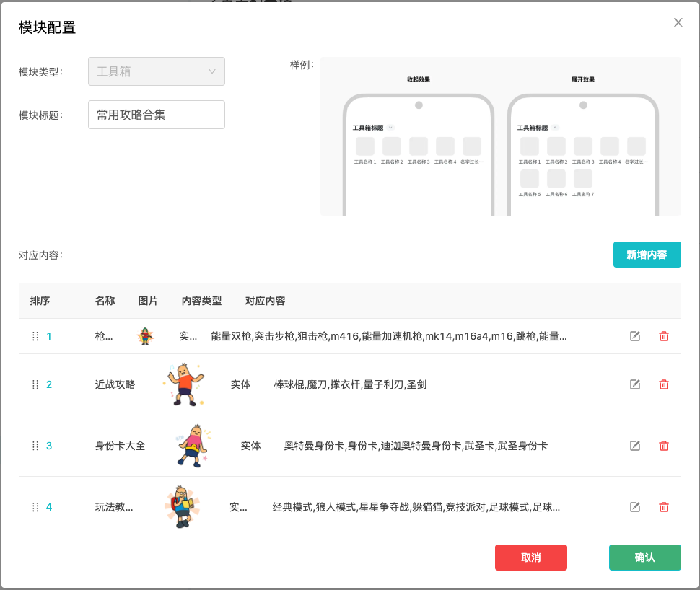Click the 近战攻略 cartoon thumbnail
Image resolution: width=700 pixels, height=590 pixels.
click(183, 384)
